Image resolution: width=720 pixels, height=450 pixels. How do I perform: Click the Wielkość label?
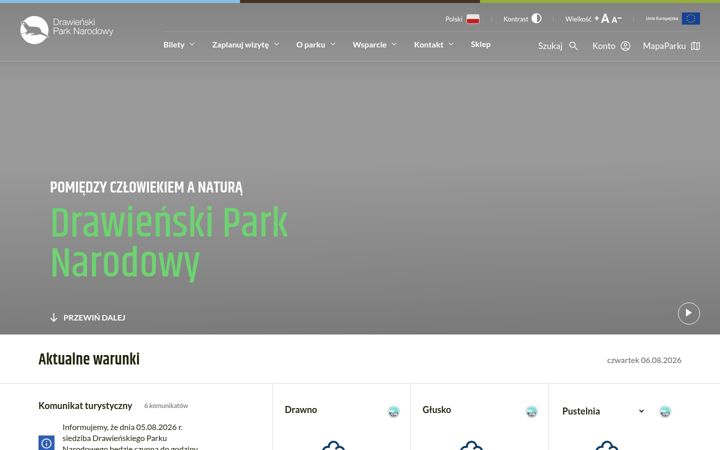(x=578, y=19)
